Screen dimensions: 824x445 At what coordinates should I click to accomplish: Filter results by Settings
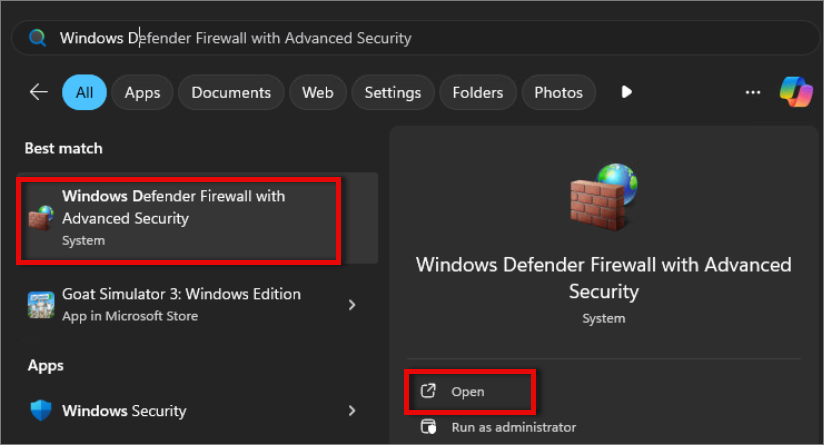pyautogui.click(x=393, y=92)
